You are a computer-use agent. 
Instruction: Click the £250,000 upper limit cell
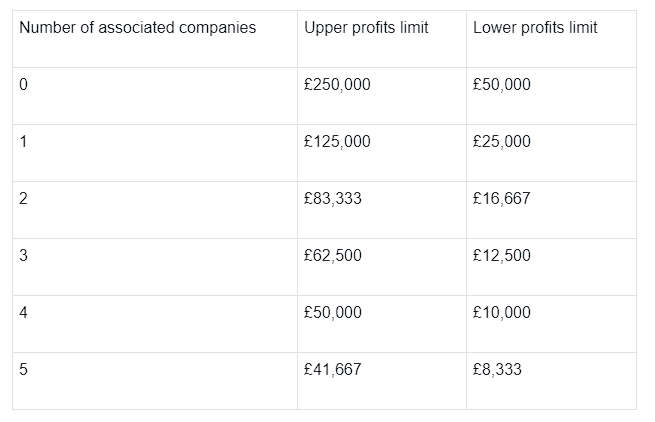click(x=337, y=84)
